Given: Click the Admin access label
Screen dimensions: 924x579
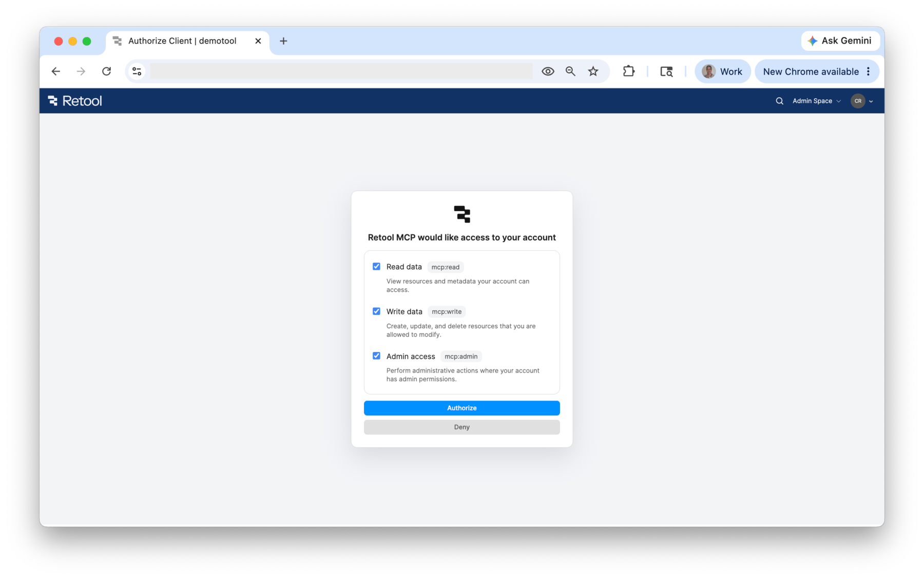Looking at the screenshot, I should pyautogui.click(x=411, y=356).
